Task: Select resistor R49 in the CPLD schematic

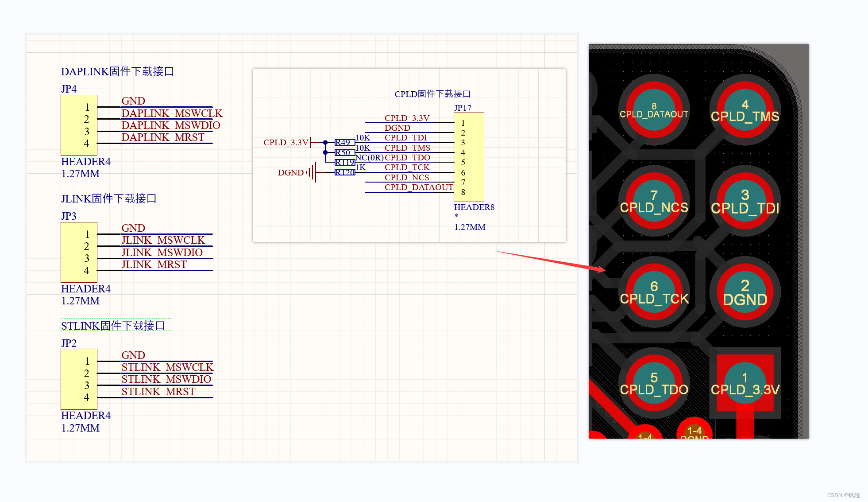Action: coord(345,142)
